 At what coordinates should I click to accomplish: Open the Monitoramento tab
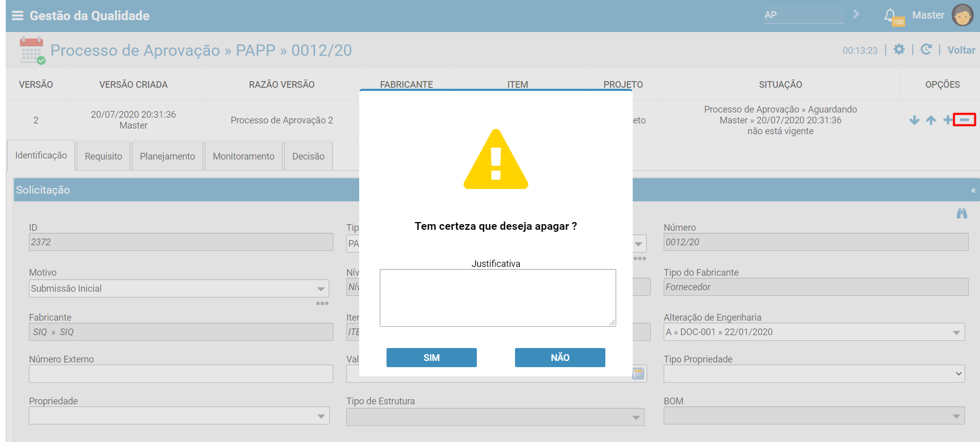pos(244,156)
